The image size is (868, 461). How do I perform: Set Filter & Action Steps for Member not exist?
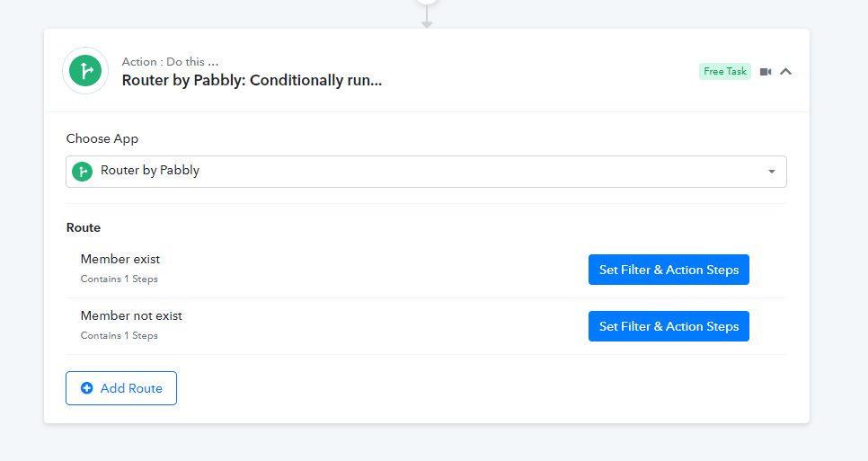tap(669, 326)
